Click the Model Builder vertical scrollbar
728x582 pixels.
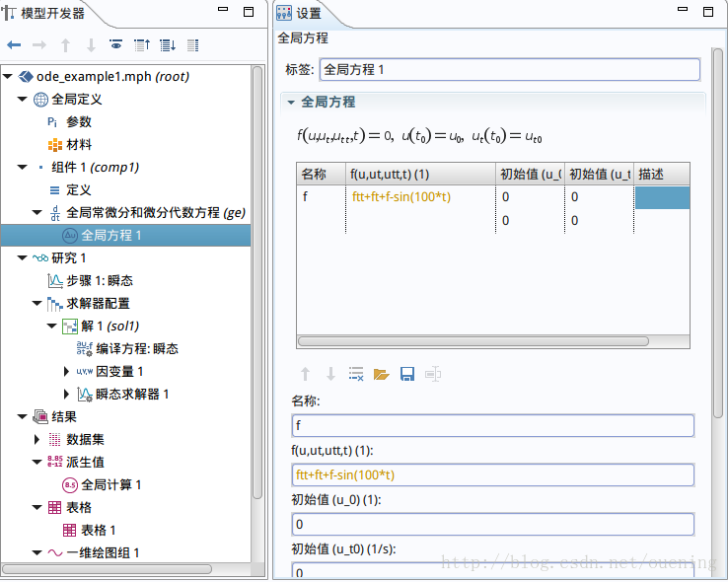[x=257, y=282]
